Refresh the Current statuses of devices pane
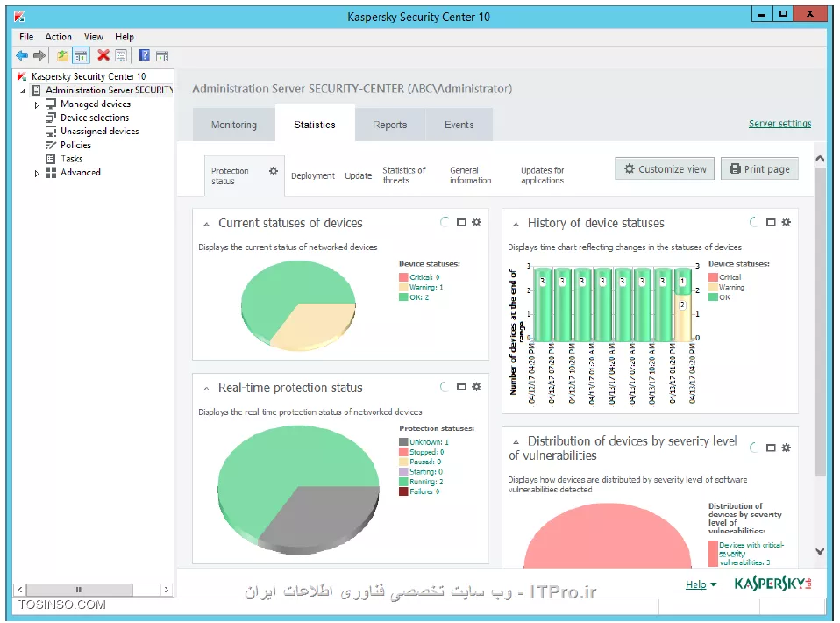840x623 pixels. tap(445, 222)
